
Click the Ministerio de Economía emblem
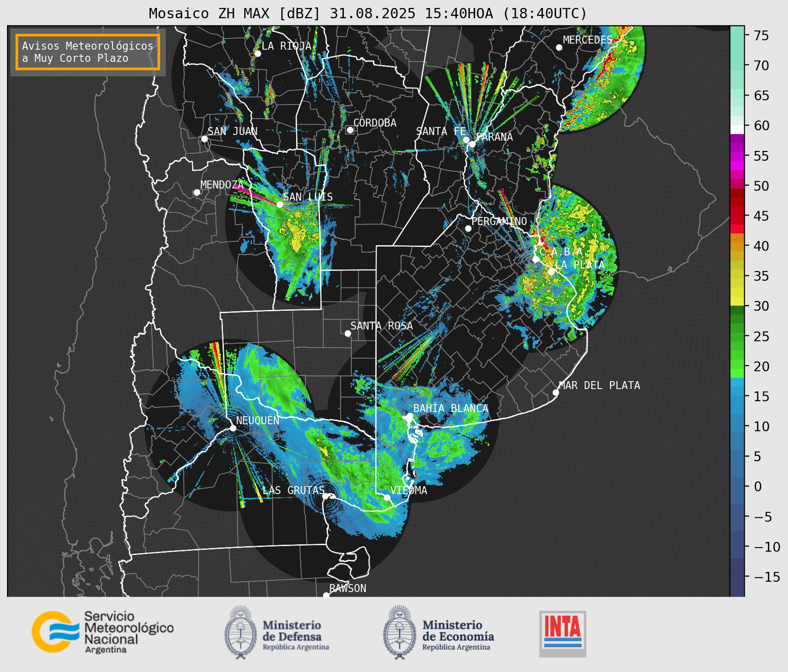pyautogui.click(x=399, y=632)
